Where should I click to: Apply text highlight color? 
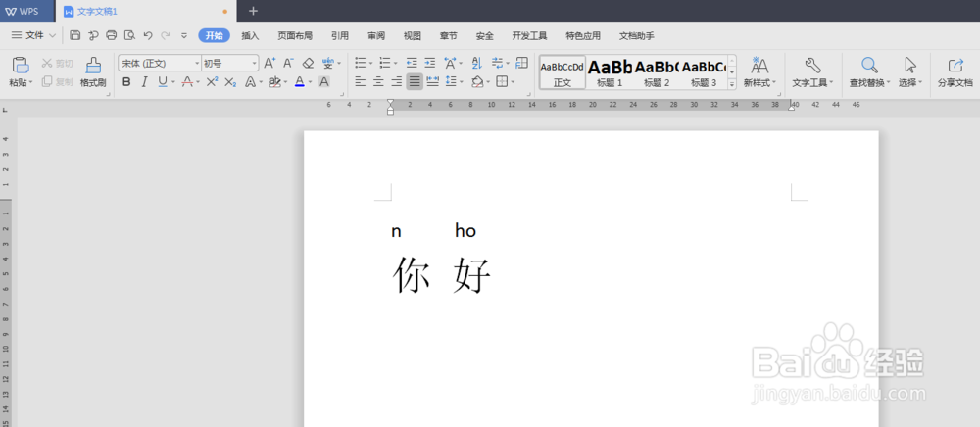(274, 82)
